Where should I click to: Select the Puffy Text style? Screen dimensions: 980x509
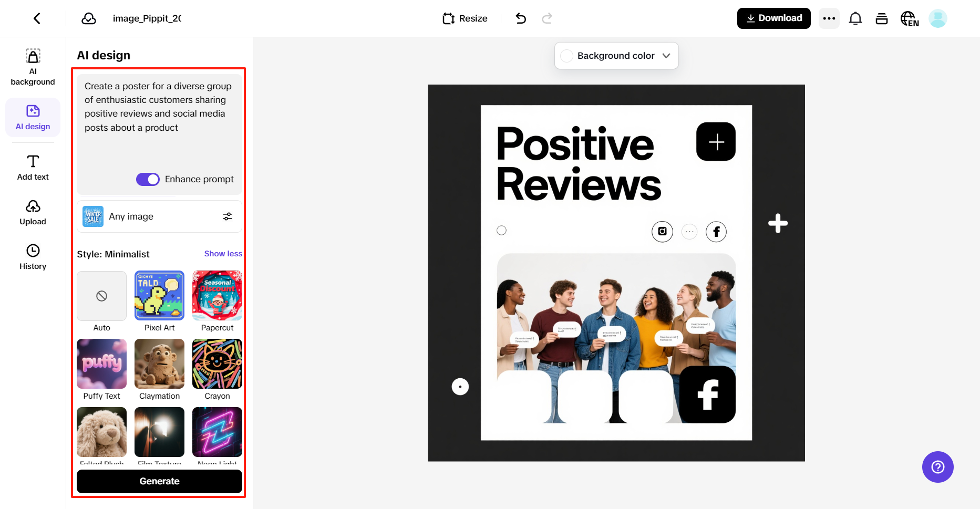click(102, 364)
